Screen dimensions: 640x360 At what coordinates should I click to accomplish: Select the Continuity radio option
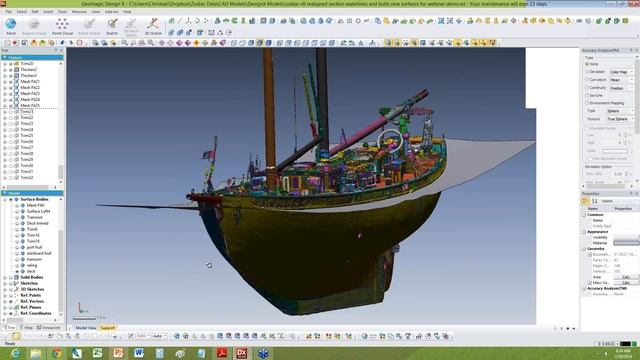point(587,88)
